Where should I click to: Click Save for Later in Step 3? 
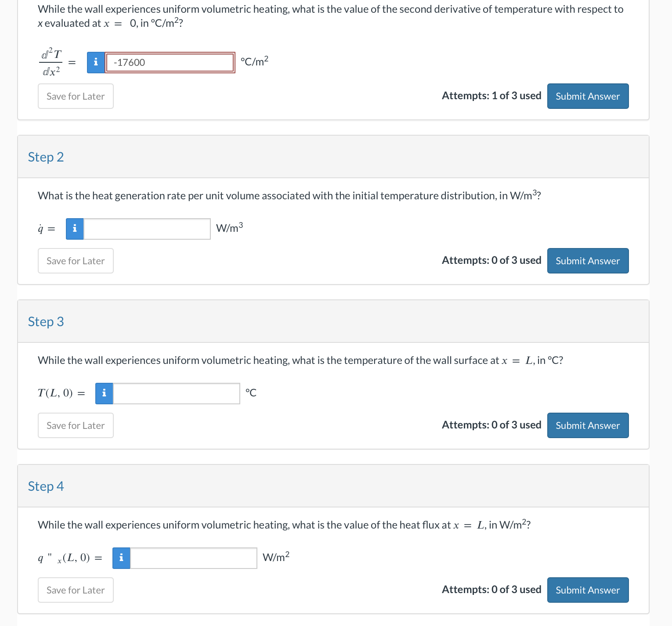[x=76, y=425]
